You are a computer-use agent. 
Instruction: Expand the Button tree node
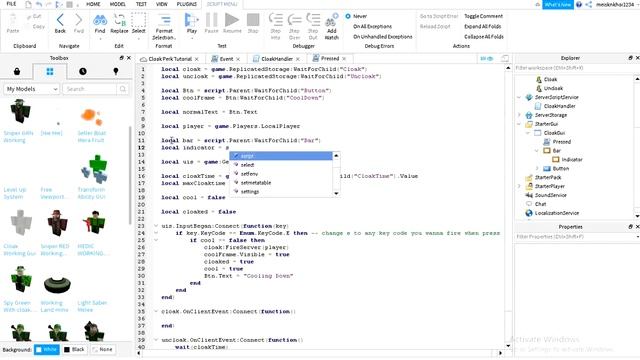537,169
